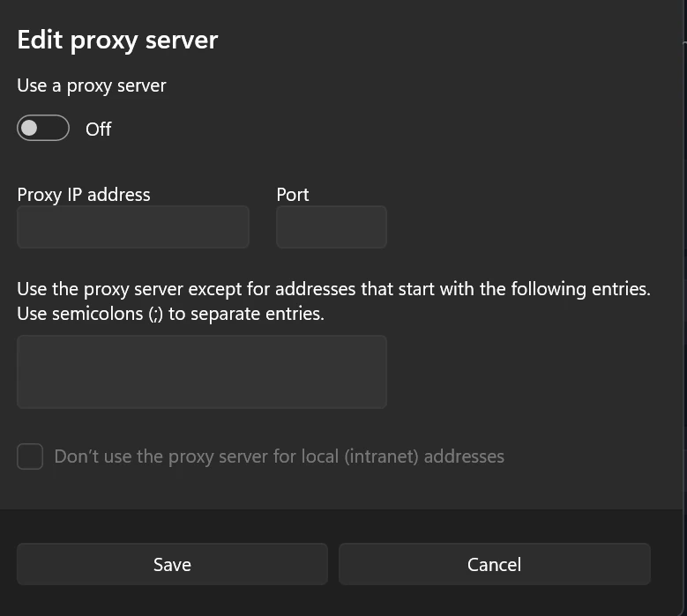Viewport: 687px width, 616px height.
Task: Click the Edit proxy server heading
Action: point(117,41)
